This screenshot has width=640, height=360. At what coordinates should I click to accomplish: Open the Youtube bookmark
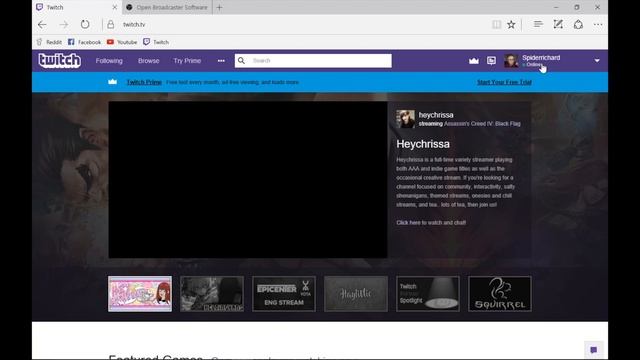click(122, 42)
